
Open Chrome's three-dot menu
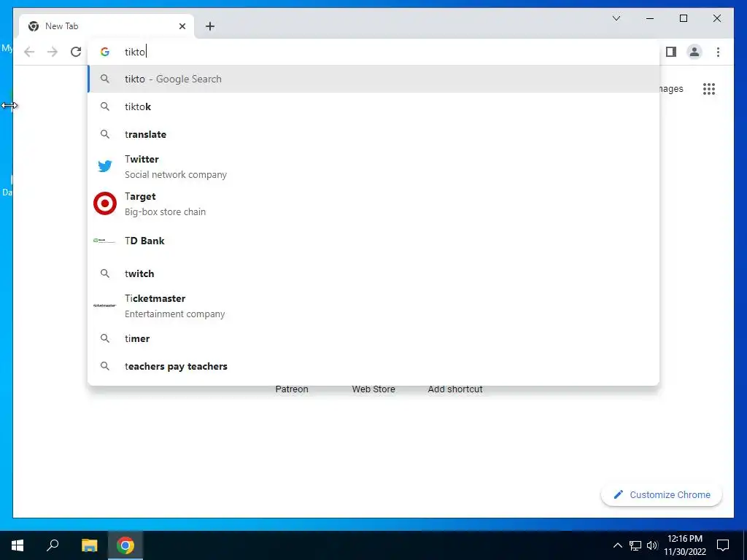(x=718, y=52)
